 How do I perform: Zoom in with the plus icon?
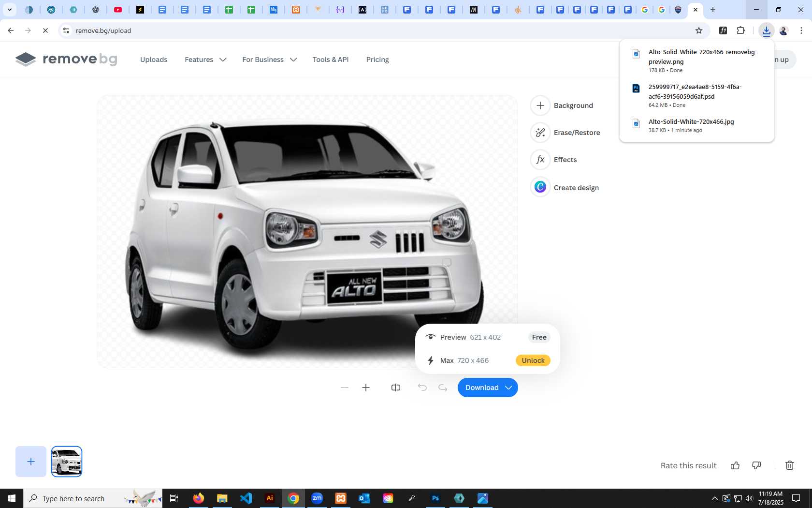[366, 388]
